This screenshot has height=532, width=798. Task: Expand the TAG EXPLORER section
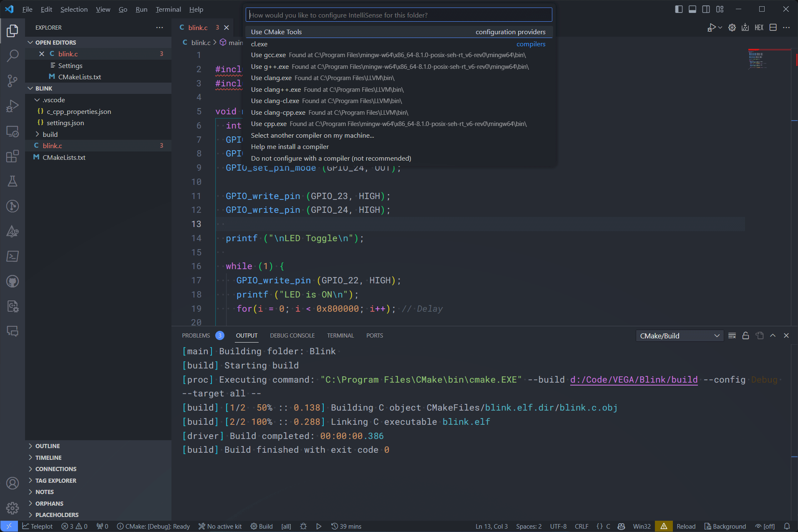pos(98,481)
